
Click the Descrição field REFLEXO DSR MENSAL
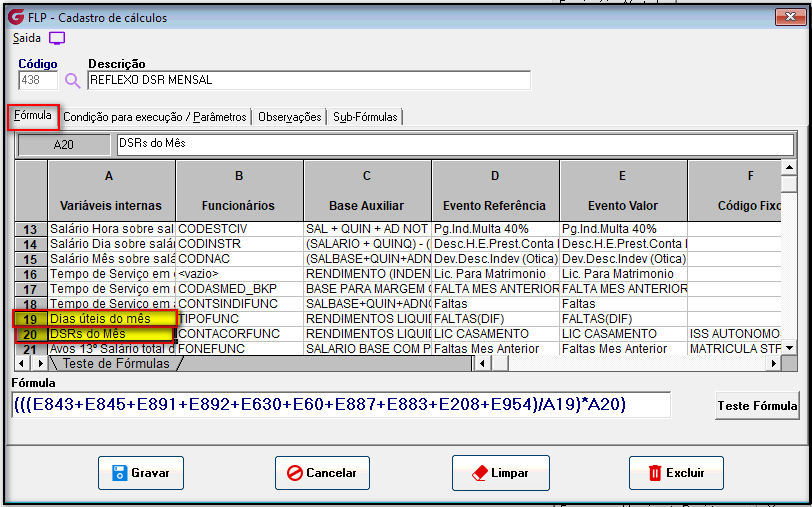[x=309, y=80]
